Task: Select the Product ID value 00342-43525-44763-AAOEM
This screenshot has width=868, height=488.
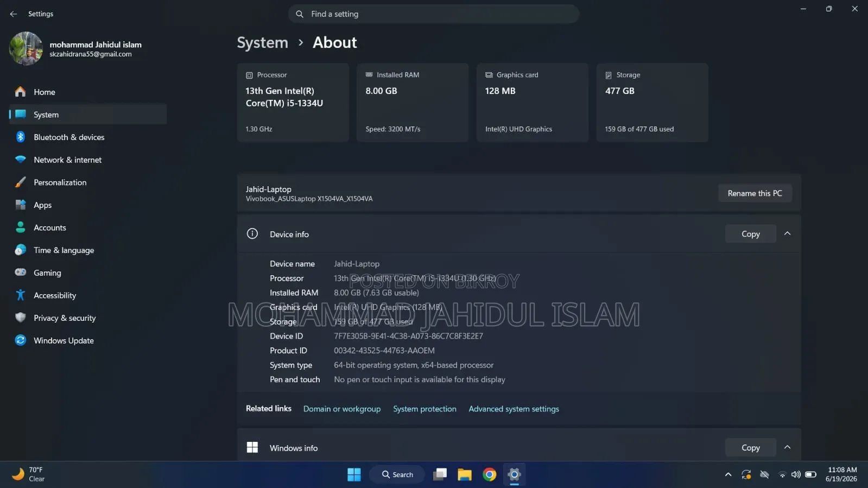Action: tap(384, 351)
